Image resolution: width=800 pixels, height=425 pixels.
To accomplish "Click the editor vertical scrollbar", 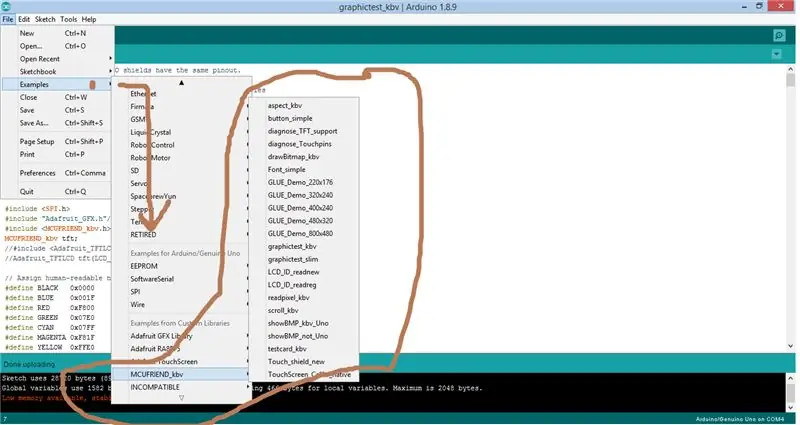I will 790,207.
